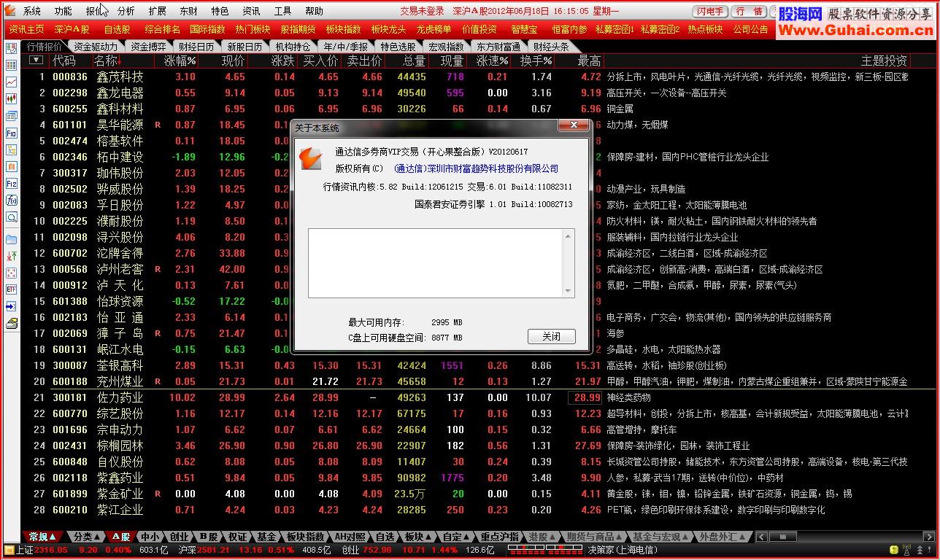
Task: Switch to the 财经头条 tab
Action: 551,47
